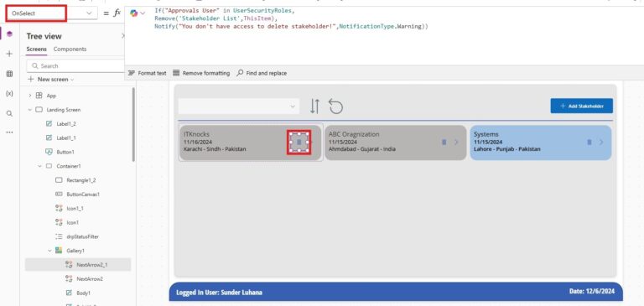Image resolution: width=644 pixels, height=306 pixels.
Task: Switch to the Screens tab
Action: pyautogui.click(x=37, y=49)
